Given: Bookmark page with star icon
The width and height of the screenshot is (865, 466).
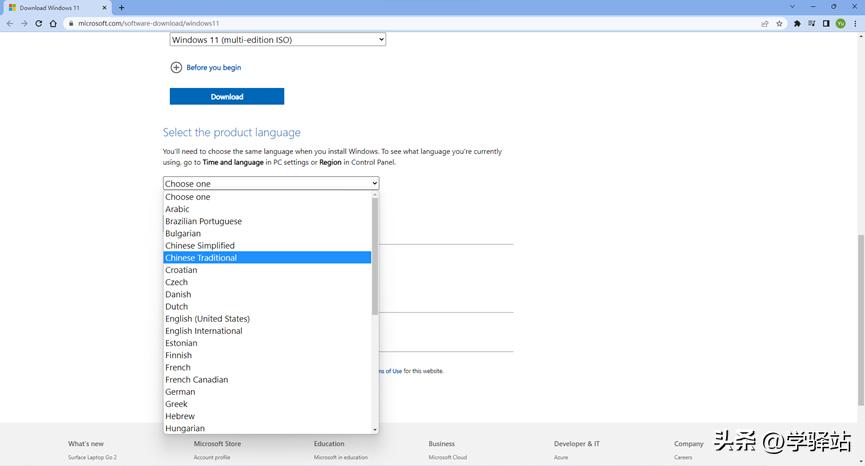Looking at the screenshot, I should (x=779, y=24).
